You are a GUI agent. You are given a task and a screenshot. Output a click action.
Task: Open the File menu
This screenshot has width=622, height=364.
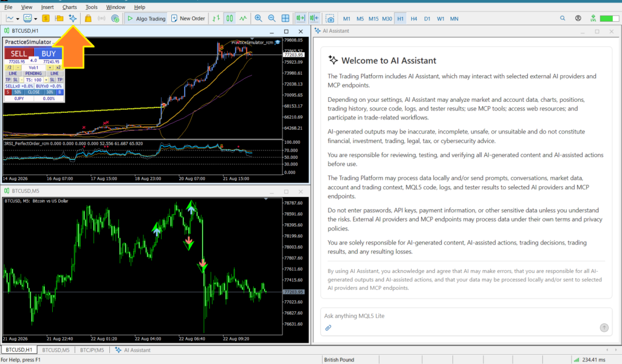point(8,7)
